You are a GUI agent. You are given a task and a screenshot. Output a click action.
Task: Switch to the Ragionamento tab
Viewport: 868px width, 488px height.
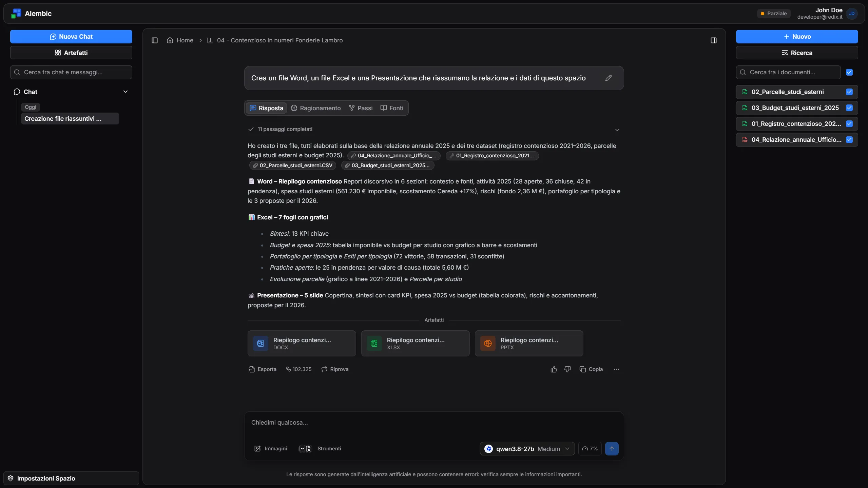pyautogui.click(x=316, y=108)
